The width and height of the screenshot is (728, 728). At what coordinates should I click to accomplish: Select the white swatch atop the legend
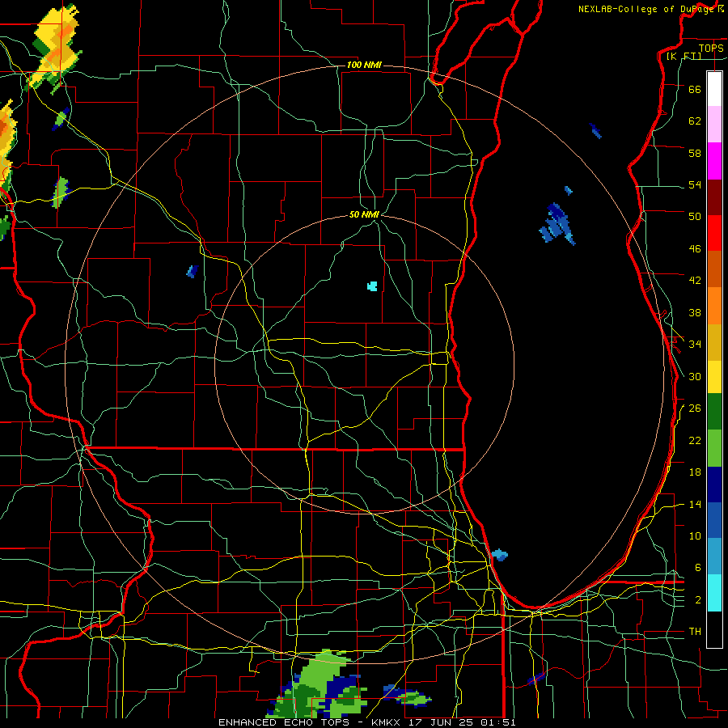click(714, 89)
